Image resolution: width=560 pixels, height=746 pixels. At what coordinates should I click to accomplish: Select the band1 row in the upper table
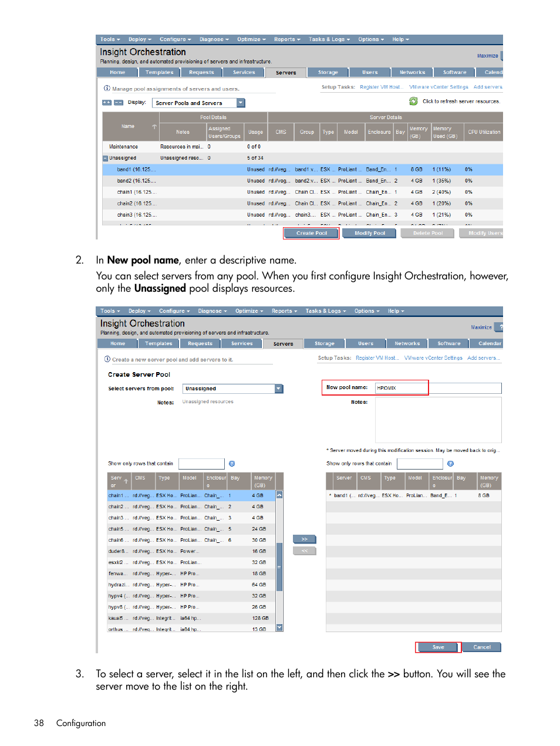click(302, 169)
